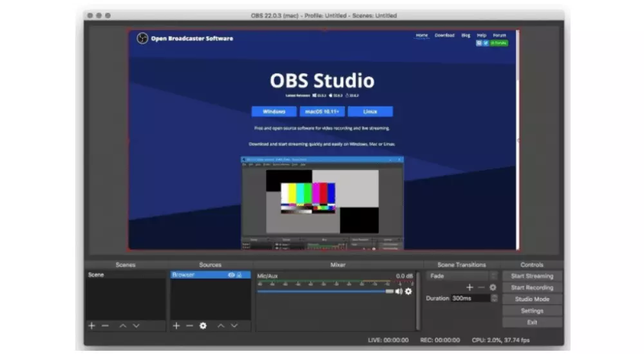Click the Forum link in preview
The width and height of the screenshot is (644, 354).
(x=500, y=35)
